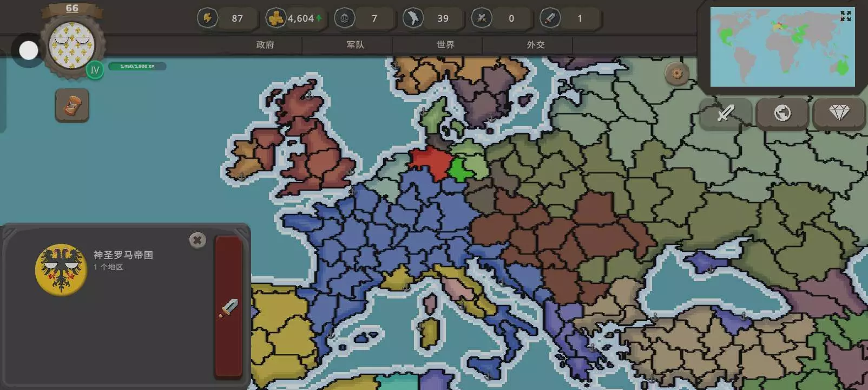Click the round gear button near minimap
The height and width of the screenshot is (390, 868).
pos(677,74)
